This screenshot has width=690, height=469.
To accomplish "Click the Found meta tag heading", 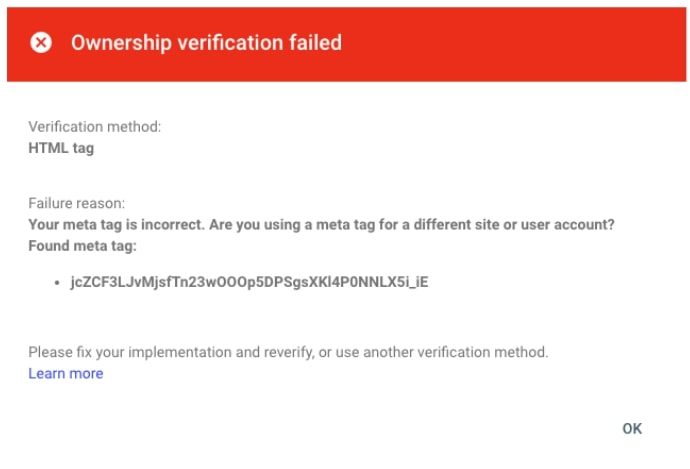I will [83, 246].
